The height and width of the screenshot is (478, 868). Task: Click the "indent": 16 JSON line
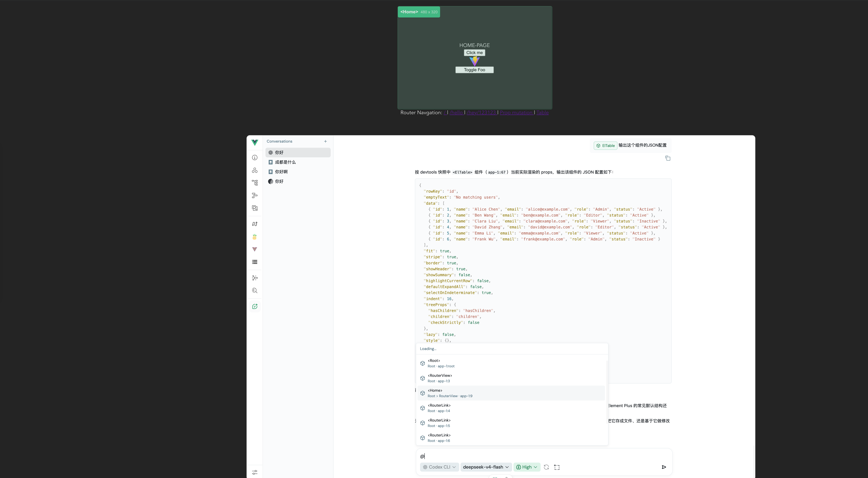click(x=438, y=299)
